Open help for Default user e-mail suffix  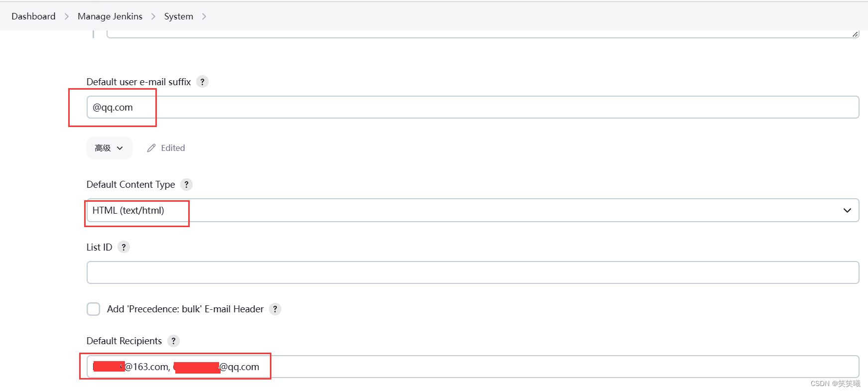202,82
